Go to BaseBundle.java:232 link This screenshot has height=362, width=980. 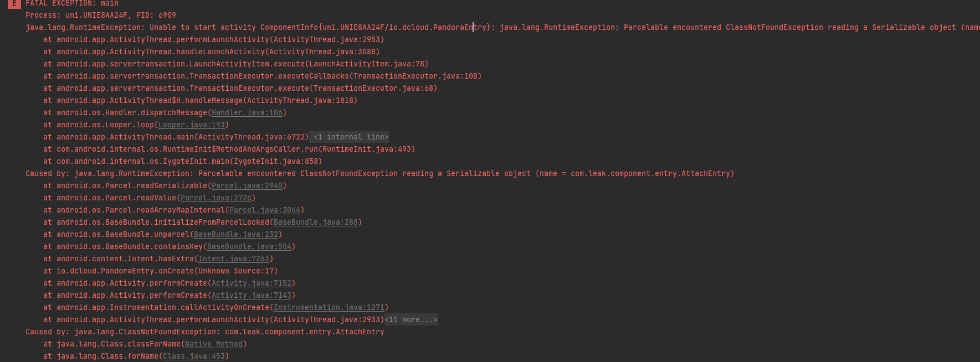(x=235, y=234)
